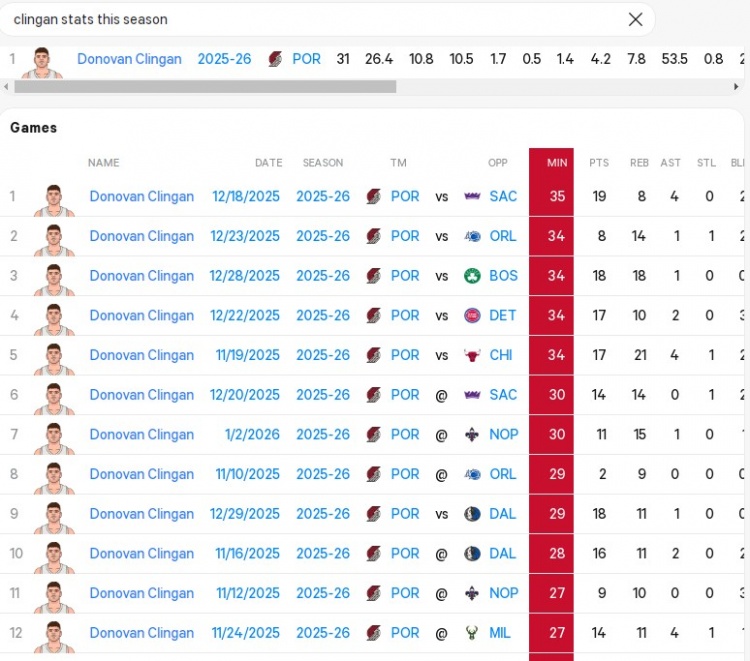Viewport: 750px width, 661px height.
Task: Click the search box with clingan query
Action: pos(310,19)
